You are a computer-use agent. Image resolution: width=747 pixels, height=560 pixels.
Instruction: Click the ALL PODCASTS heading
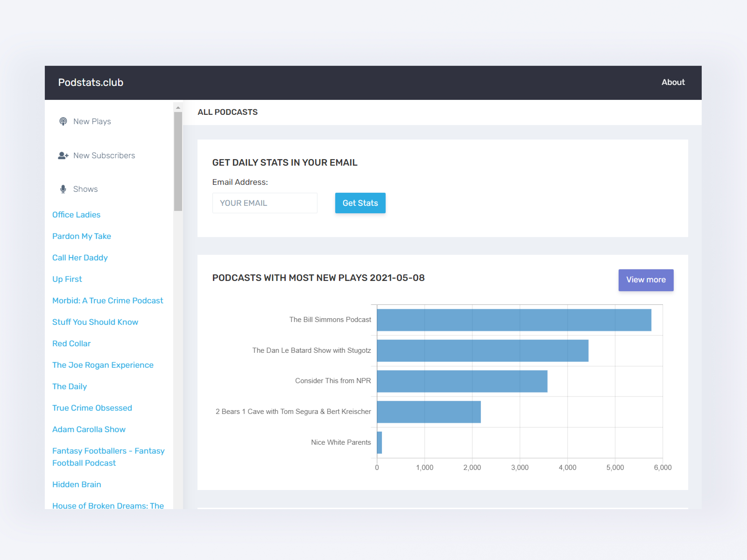(228, 112)
